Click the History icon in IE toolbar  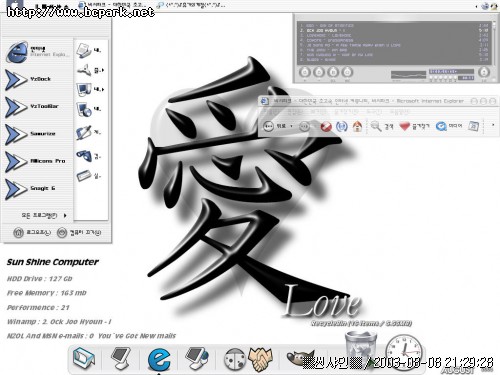coord(474,126)
